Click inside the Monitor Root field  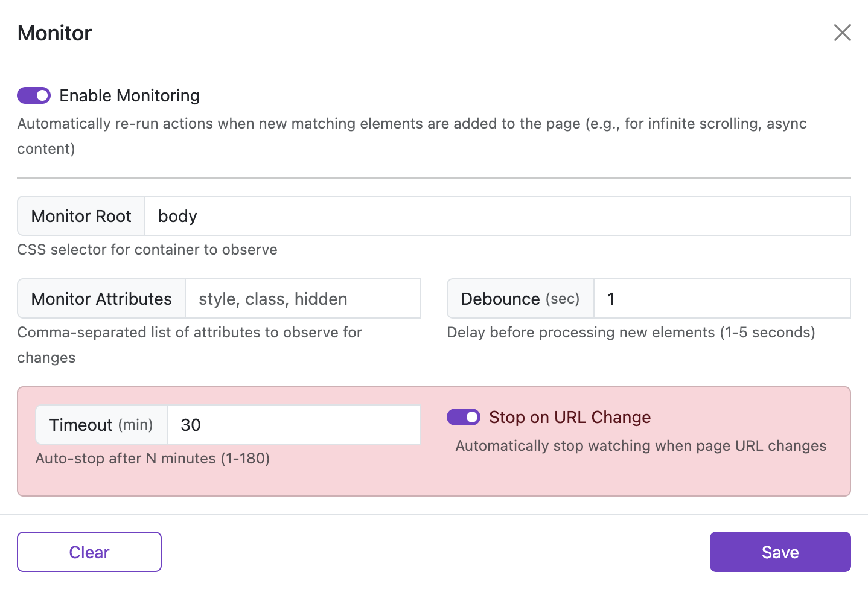pyautogui.click(x=423, y=215)
